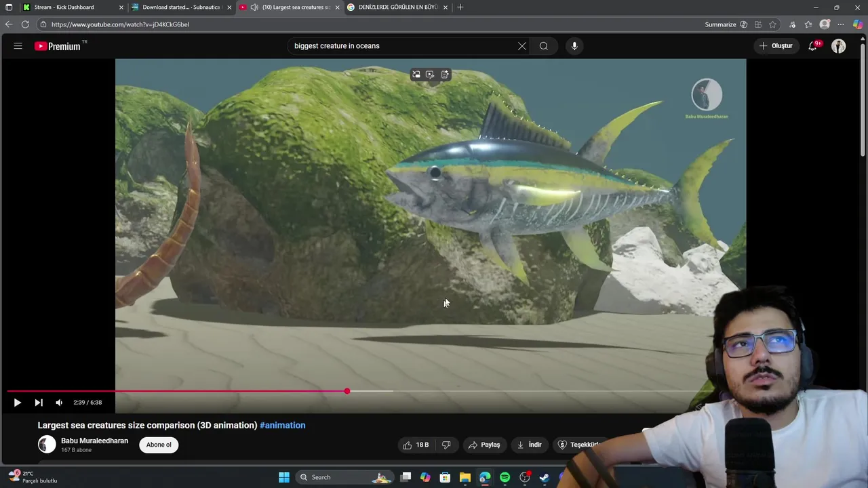868x488 pixels.
Task: Switch to Download started Subnautica tab
Action: point(180,7)
